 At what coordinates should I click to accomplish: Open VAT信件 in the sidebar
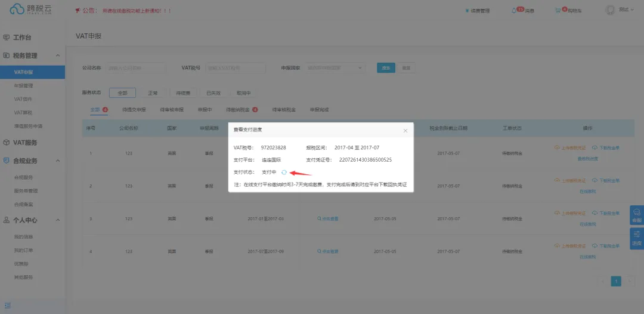(x=23, y=99)
